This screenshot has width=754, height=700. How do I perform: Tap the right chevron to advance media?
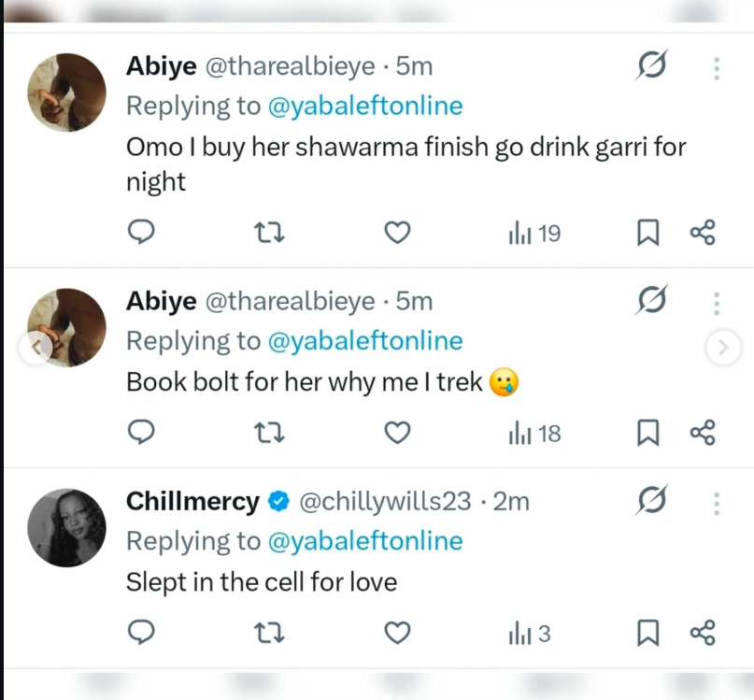coord(723,347)
